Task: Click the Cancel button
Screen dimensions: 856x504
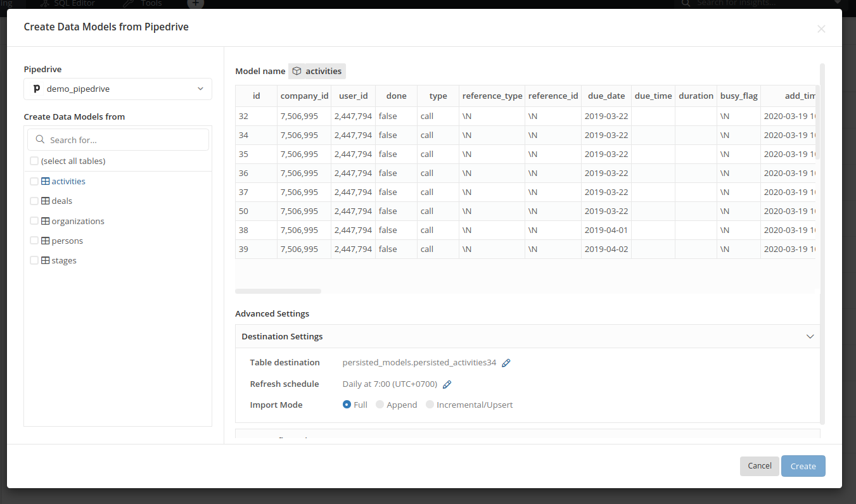Action: (x=759, y=466)
